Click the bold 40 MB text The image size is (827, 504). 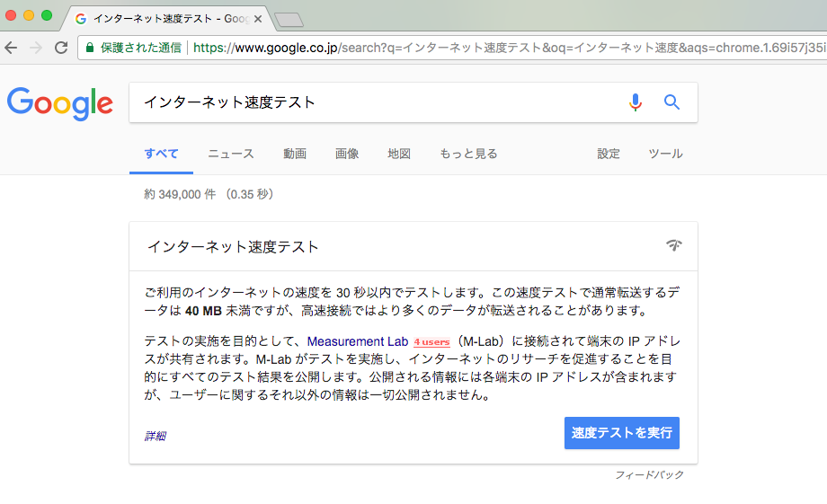[203, 311]
